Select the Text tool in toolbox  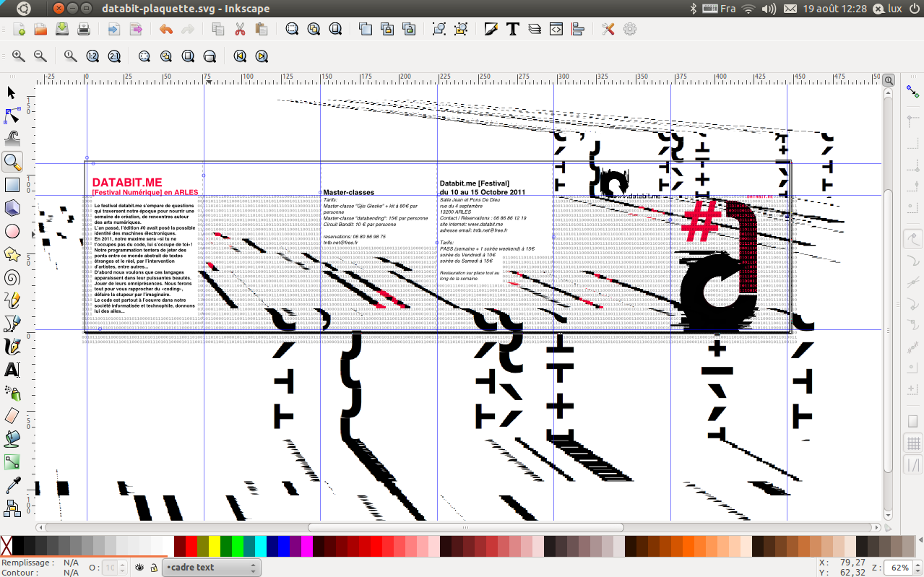(x=12, y=370)
